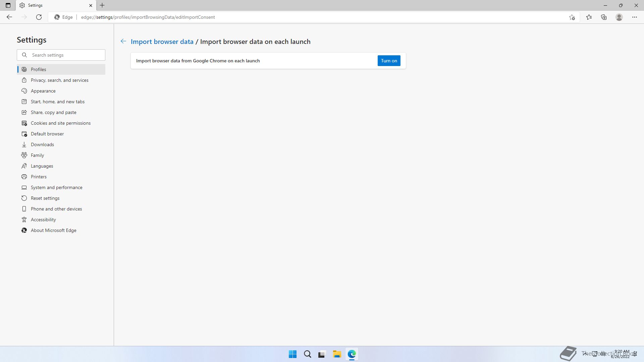644x362 pixels.
Task: Open the Favorites list icon
Action: tap(589, 17)
